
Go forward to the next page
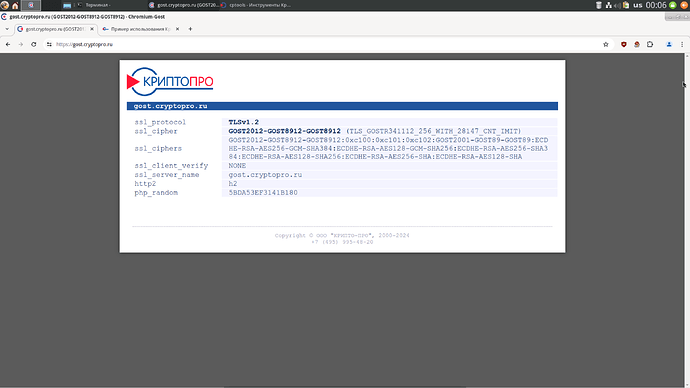(x=21, y=44)
